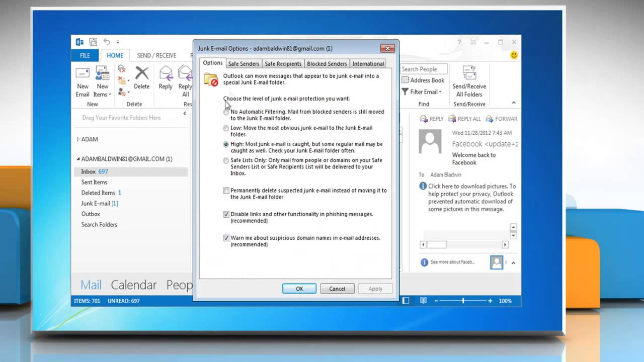Collapse ADAMBALDWIN81@GMAIL.COM account tree
The width and height of the screenshot is (644, 362).
click(78, 159)
